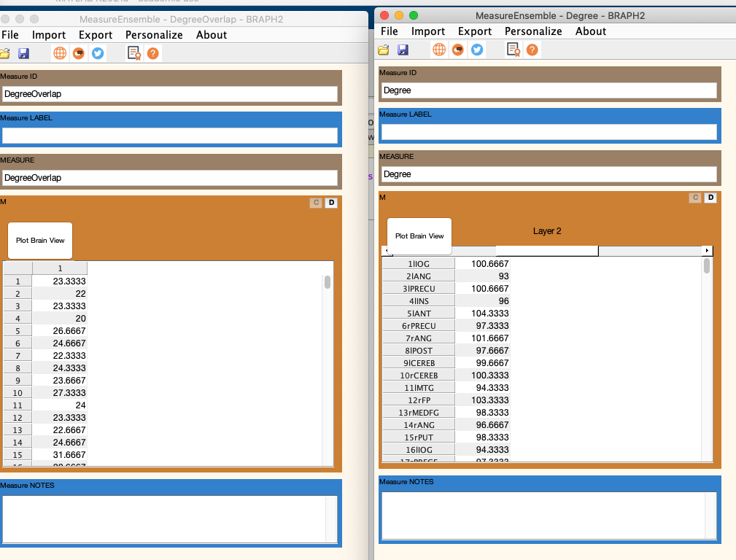Image resolution: width=736 pixels, height=560 pixels.
Task: Toggle the C button in the DegreeOverlap window
Action: [315, 202]
